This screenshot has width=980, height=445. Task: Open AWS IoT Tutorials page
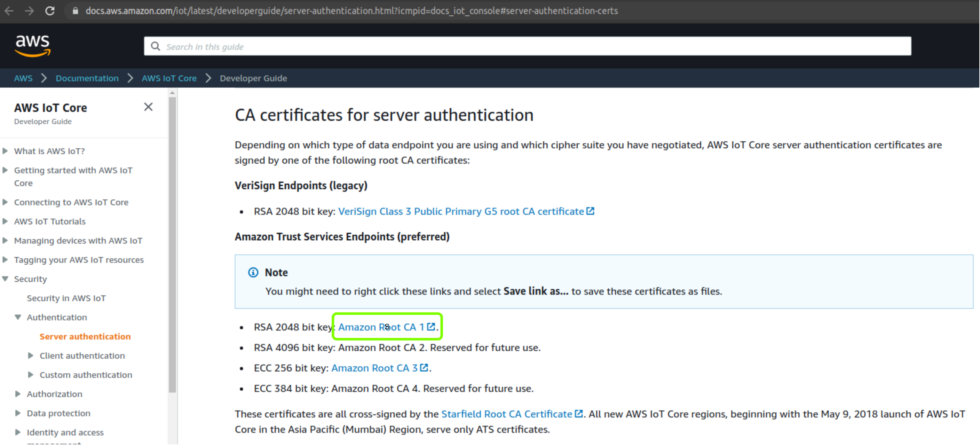(x=50, y=221)
